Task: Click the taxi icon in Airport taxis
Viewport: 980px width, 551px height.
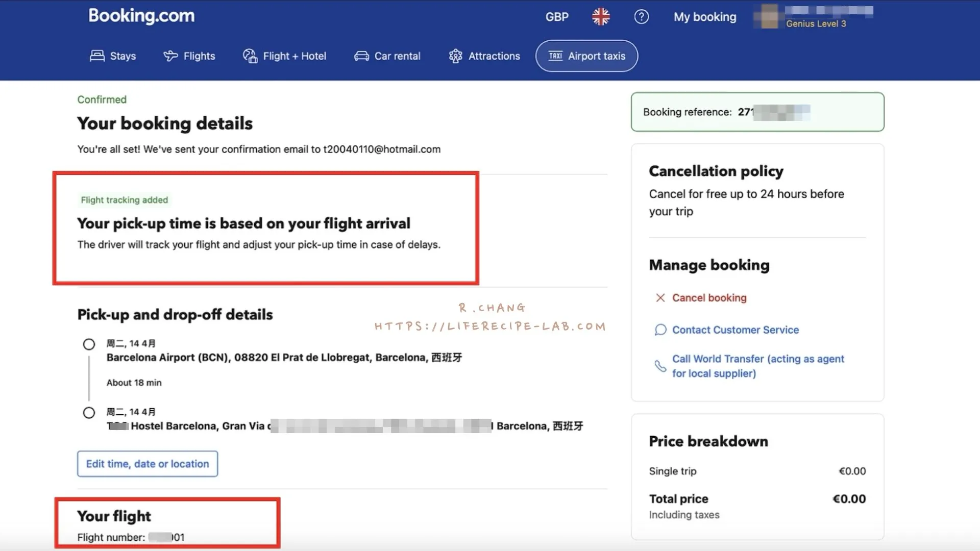Action: pos(555,56)
